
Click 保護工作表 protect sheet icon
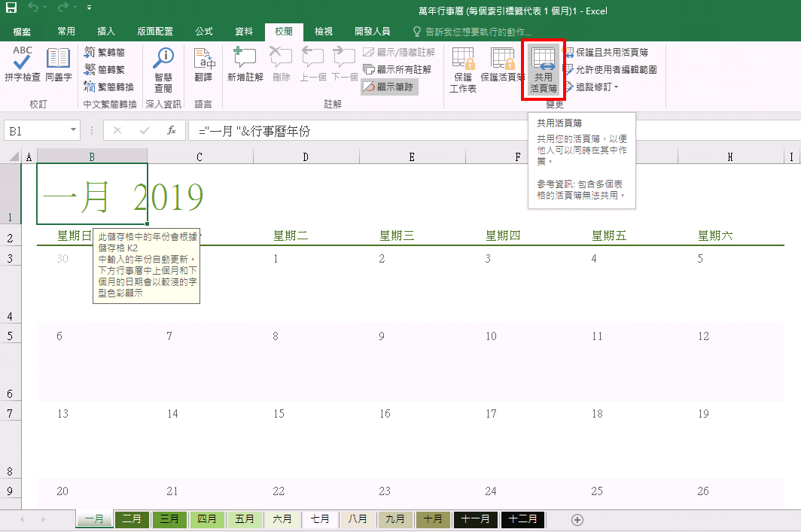[x=463, y=68]
